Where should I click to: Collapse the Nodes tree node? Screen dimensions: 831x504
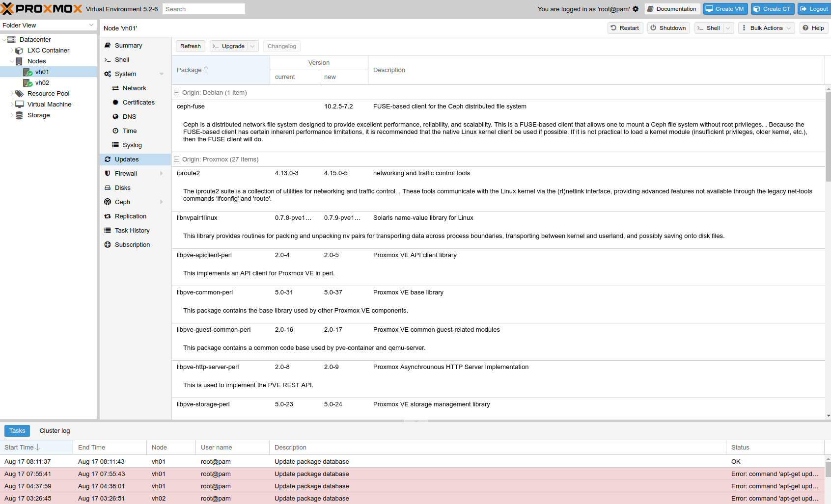click(x=12, y=61)
